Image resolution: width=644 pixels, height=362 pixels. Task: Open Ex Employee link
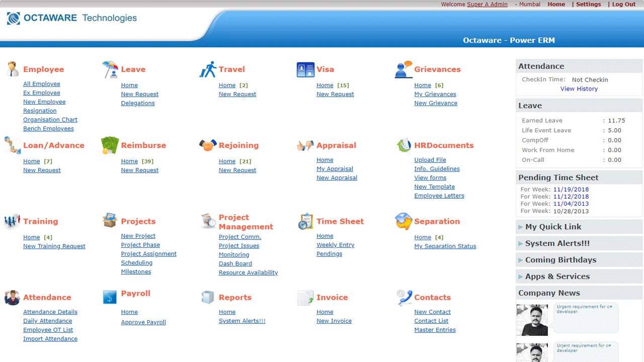41,93
